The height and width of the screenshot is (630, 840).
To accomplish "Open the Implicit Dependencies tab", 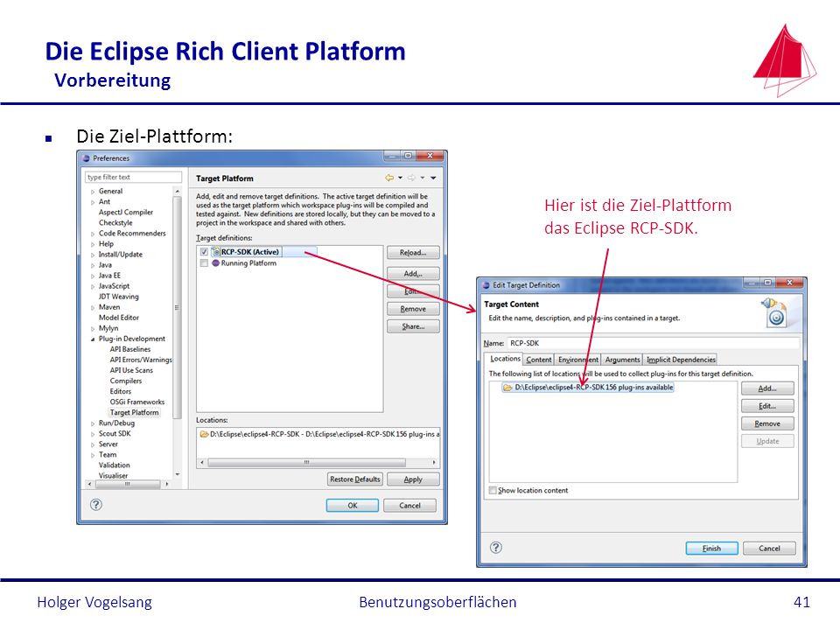I will (681, 360).
